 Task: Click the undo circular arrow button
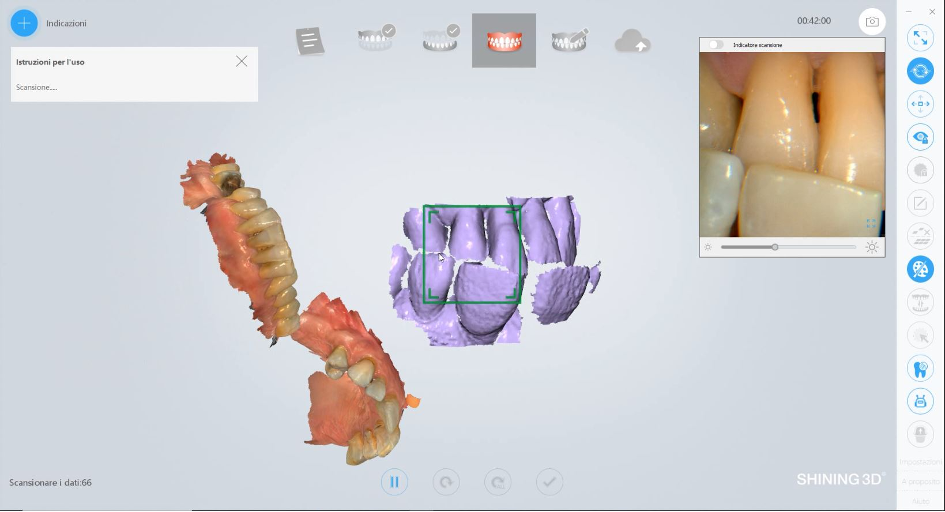point(446,482)
